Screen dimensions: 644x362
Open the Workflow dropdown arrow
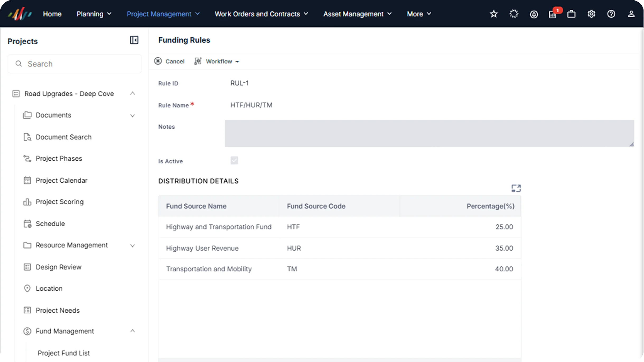(237, 62)
